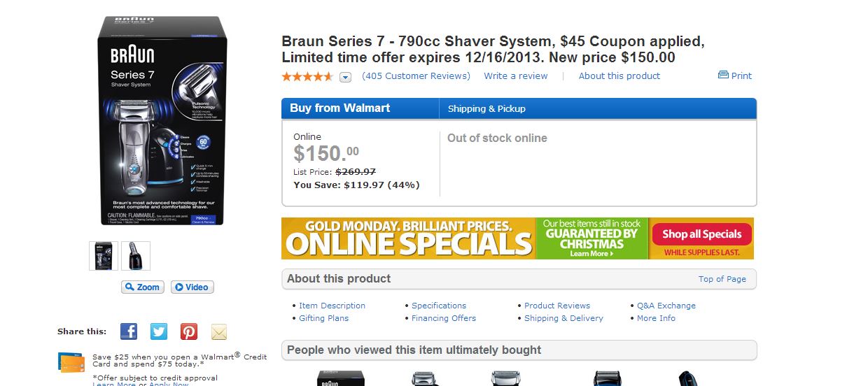Jump to Specifications section
The height and width of the screenshot is (386, 868).
[x=439, y=306]
